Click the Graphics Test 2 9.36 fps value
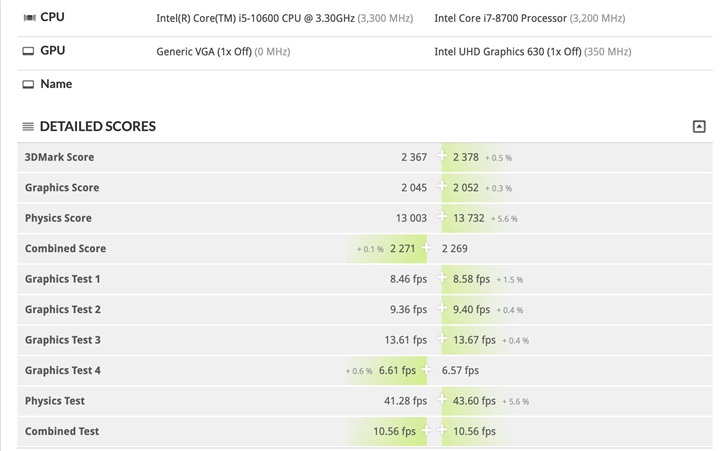The width and height of the screenshot is (728, 451). tap(408, 310)
